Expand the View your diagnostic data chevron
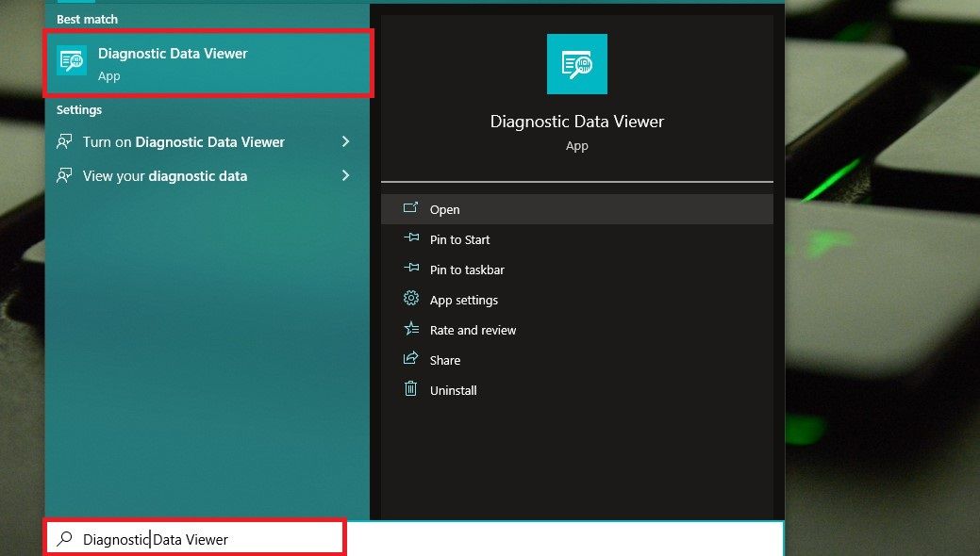 pos(346,175)
